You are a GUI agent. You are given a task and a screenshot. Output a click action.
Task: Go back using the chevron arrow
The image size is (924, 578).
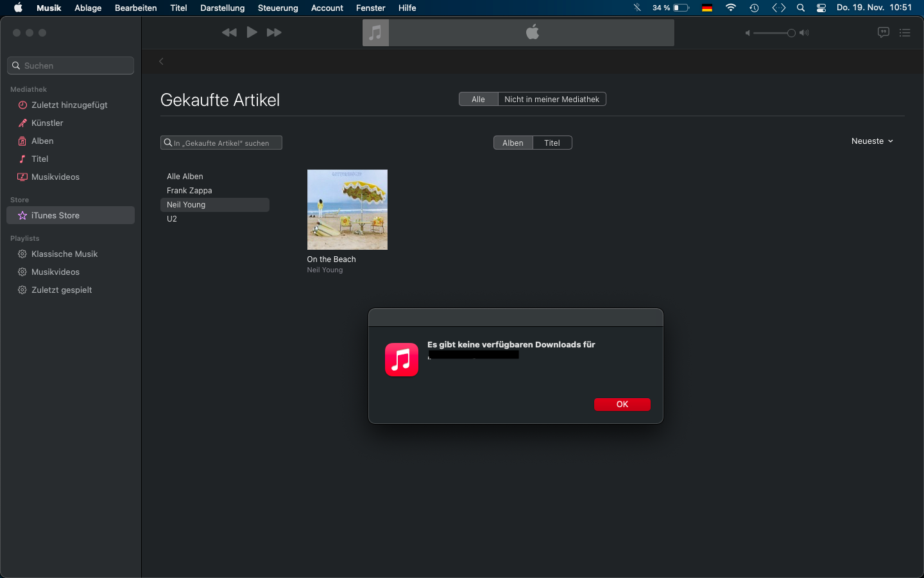(x=161, y=62)
